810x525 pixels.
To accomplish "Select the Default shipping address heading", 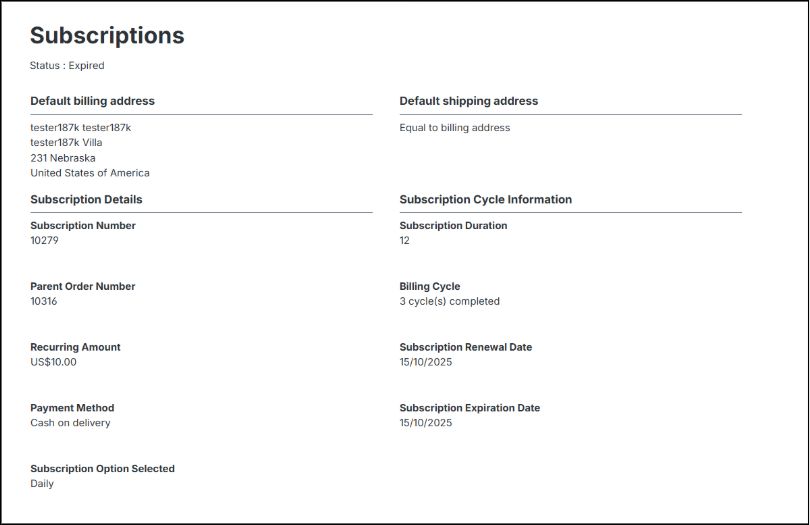I will click(x=468, y=101).
